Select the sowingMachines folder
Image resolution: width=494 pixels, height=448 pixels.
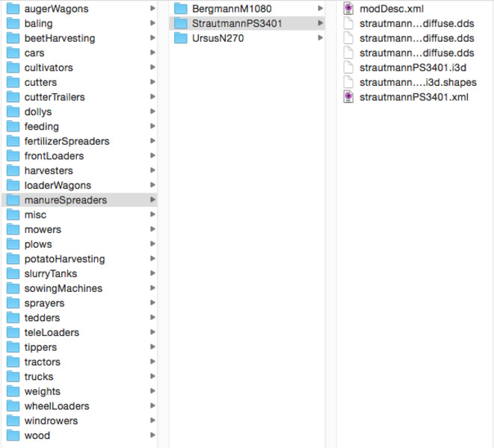pyautogui.click(x=63, y=288)
